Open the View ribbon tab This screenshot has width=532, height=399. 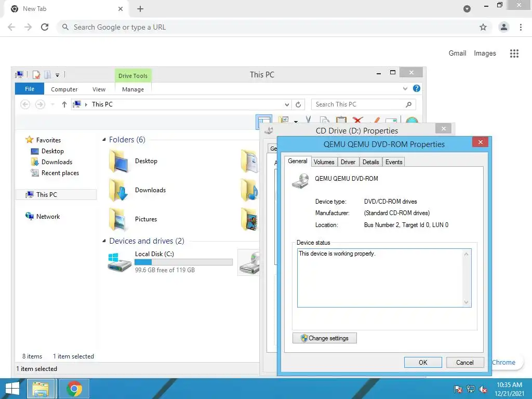pyautogui.click(x=99, y=89)
